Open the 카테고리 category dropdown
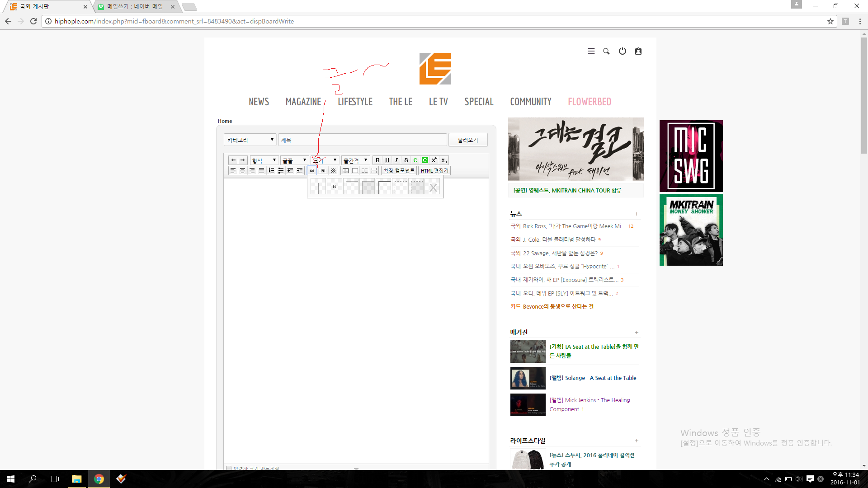The width and height of the screenshot is (868, 488). (250, 140)
